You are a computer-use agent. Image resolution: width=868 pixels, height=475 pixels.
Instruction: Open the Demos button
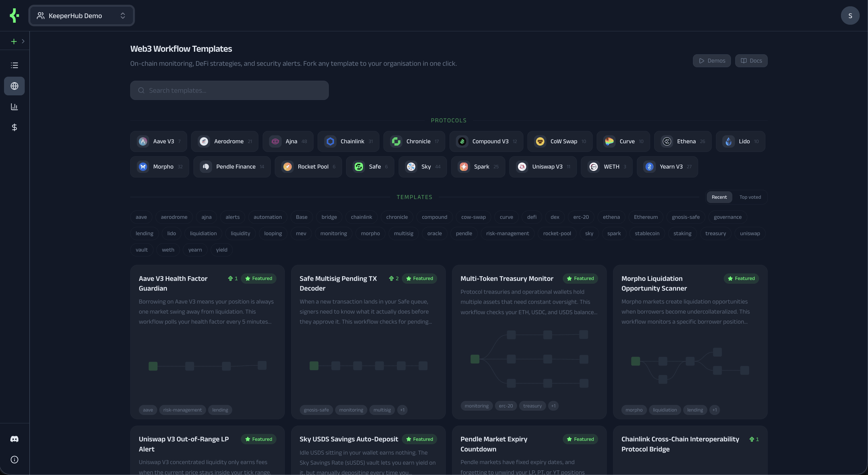coord(712,61)
